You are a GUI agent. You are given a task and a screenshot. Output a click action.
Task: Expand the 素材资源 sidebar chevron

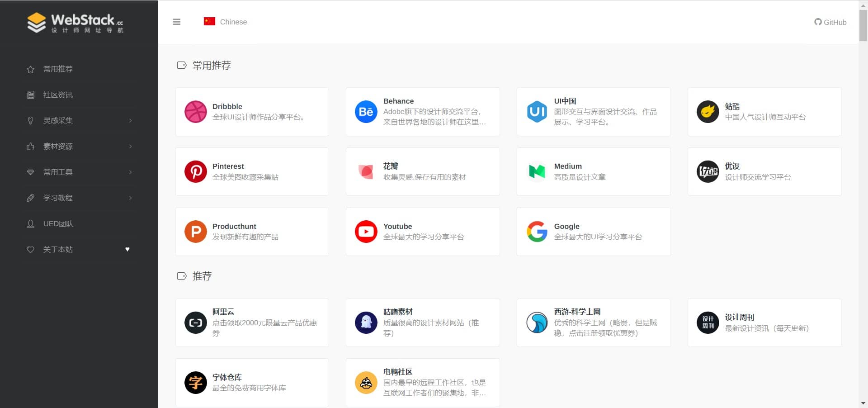[x=130, y=147]
